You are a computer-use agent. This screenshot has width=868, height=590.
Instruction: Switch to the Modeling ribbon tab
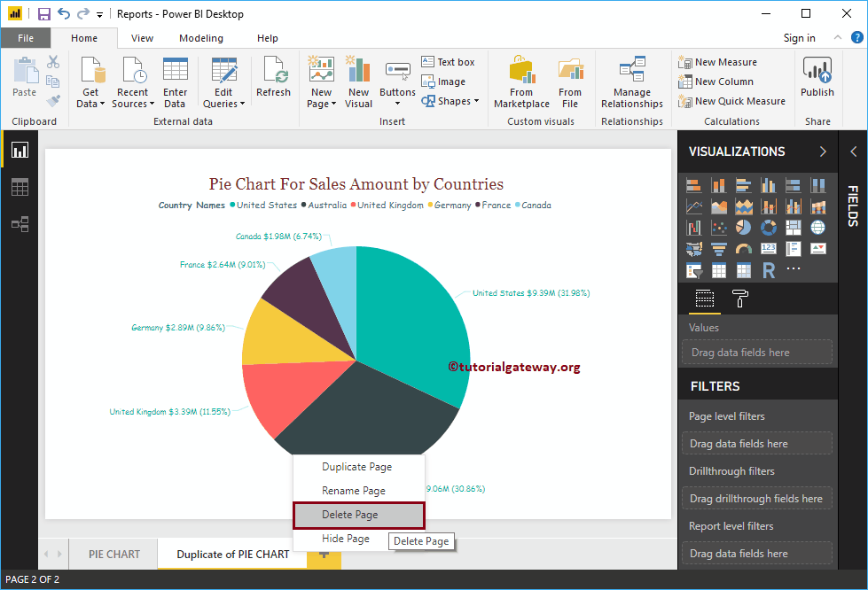[200, 38]
